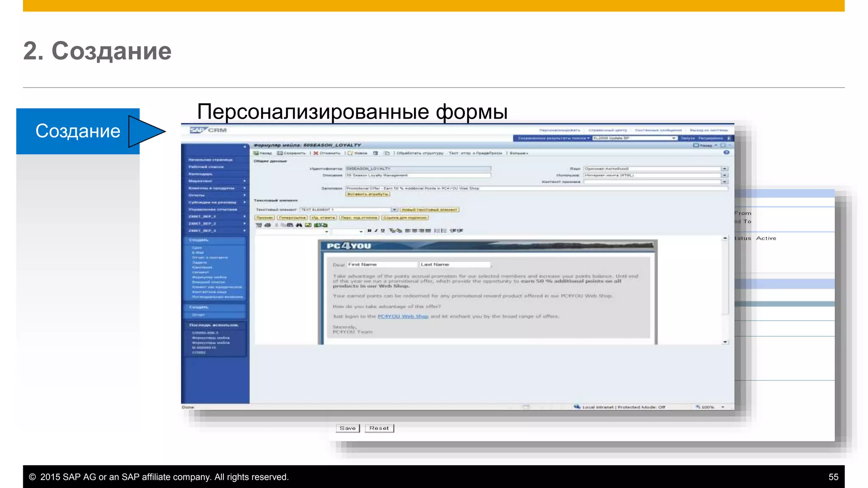Open Управление отчетами in the sidebar
The width and height of the screenshot is (868, 488).
(213, 209)
